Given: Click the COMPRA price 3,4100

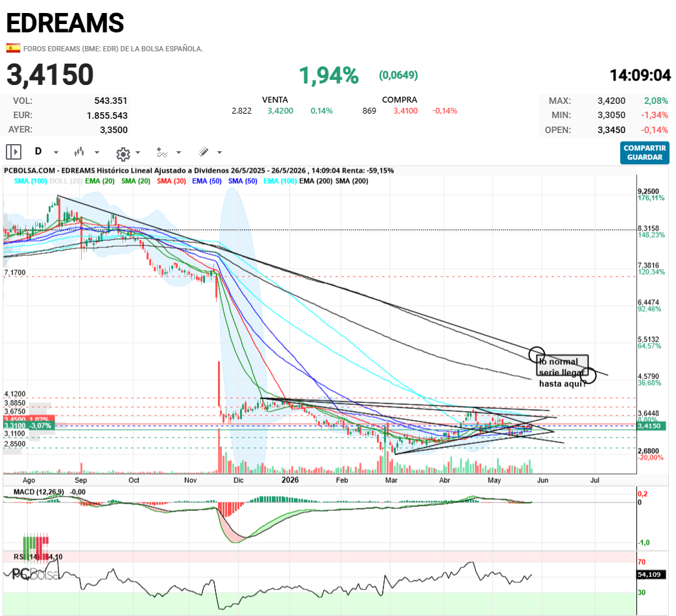Looking at the screenshot, I should [x=405, y=111].
